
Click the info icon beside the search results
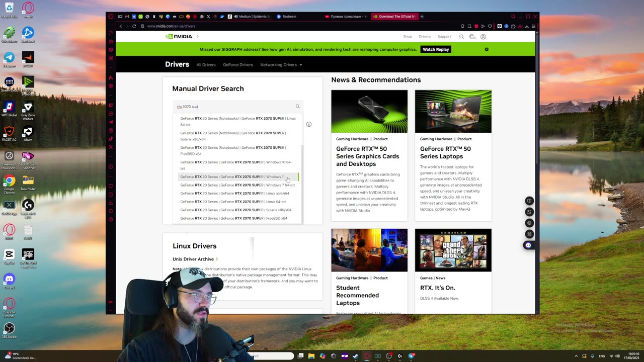[x=309, y=124]
